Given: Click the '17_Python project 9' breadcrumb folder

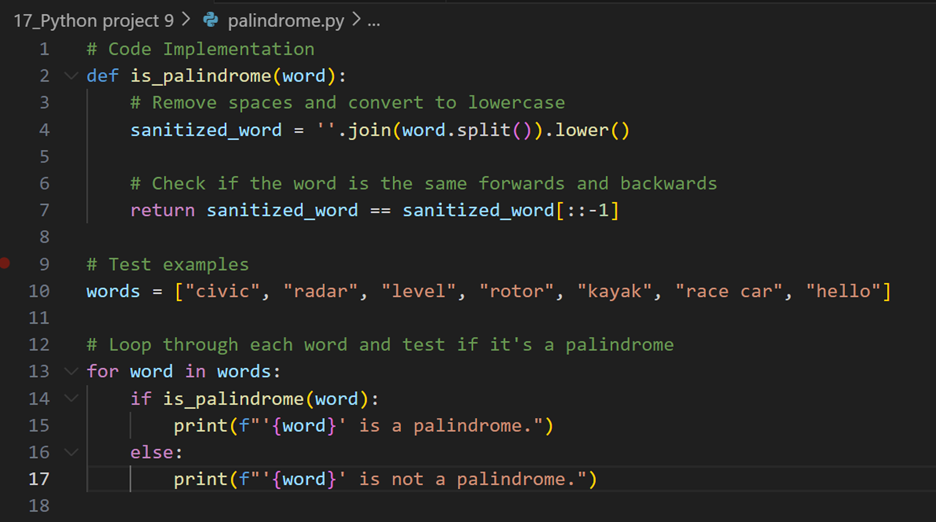Looking at the screenshot, I should 94,21.
